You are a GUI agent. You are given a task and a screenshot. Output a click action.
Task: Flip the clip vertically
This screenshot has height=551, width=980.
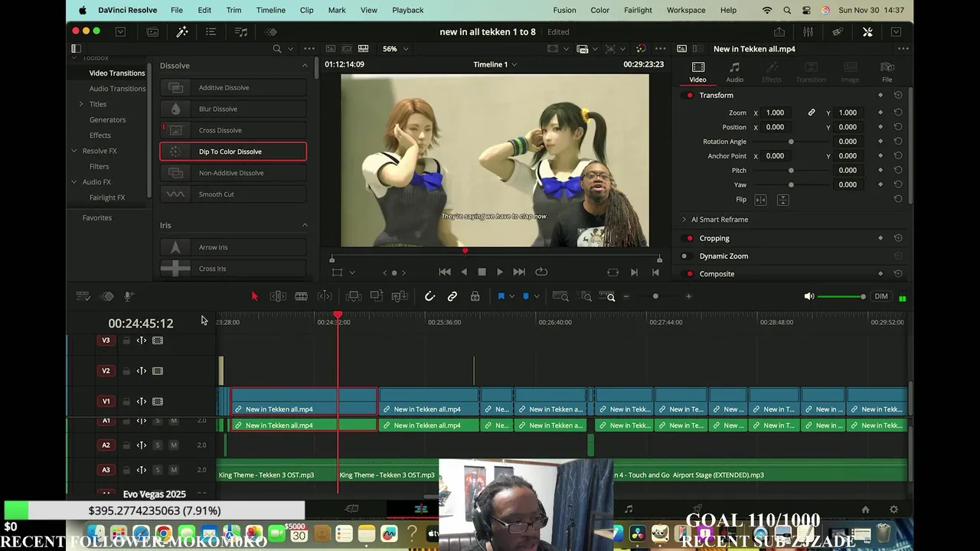pyautogui.click(x=782, y=200)
